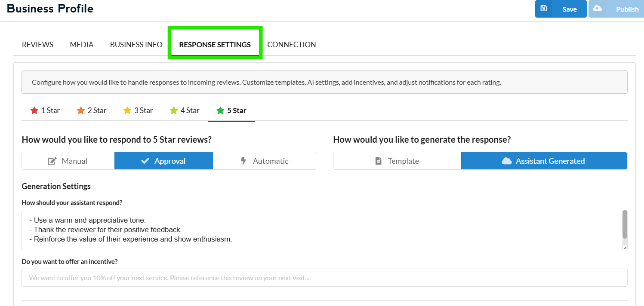
Task: Click the orange 2 Star icon
Action: point(81,110)
